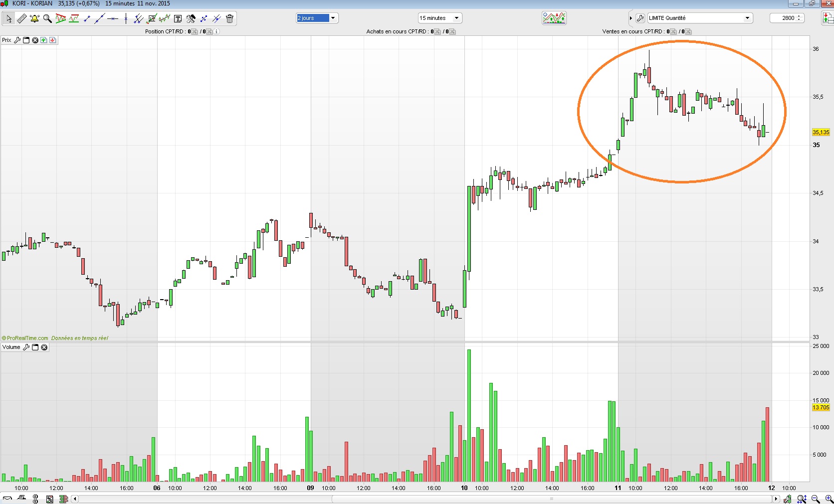Increase the order quantity with the up stepper
This screenshot has height=504, width=834.
click(x=799, y=16)
